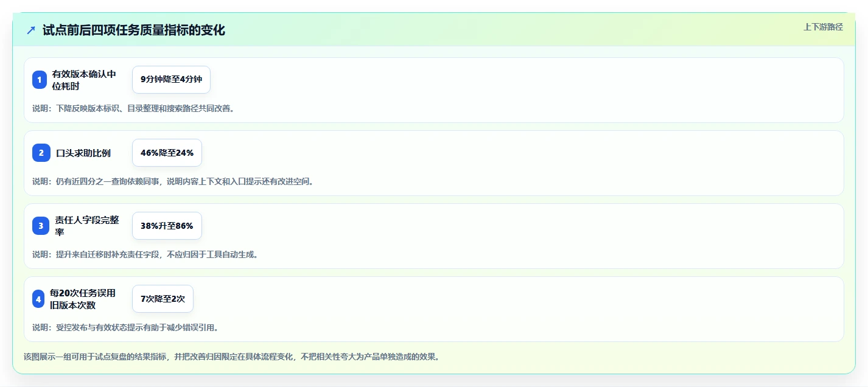Select the number 4 badge

click(x=38, y=299)
